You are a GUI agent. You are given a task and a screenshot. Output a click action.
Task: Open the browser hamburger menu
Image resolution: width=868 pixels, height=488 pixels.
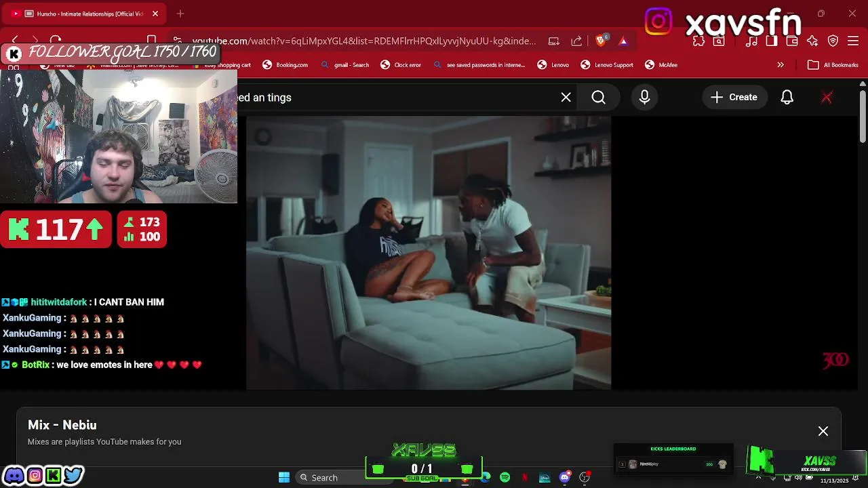[854, 41]
